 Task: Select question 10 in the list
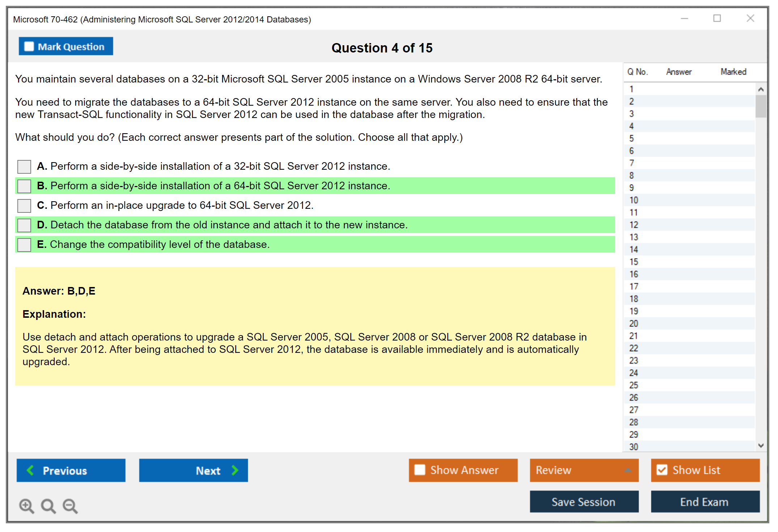pyautogui.click(x=634, y=200)
